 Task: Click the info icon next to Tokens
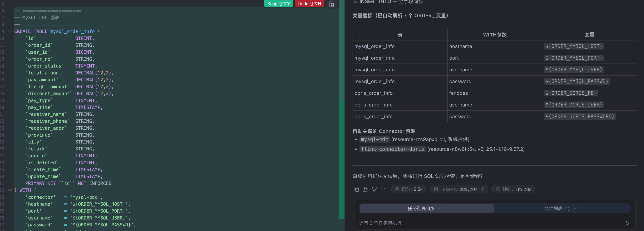tap(483, 189)
